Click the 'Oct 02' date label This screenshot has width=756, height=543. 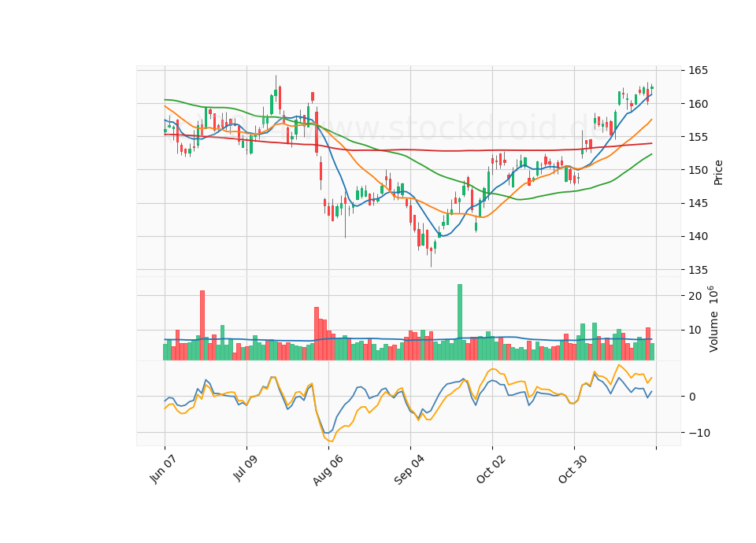coord(491,469)
